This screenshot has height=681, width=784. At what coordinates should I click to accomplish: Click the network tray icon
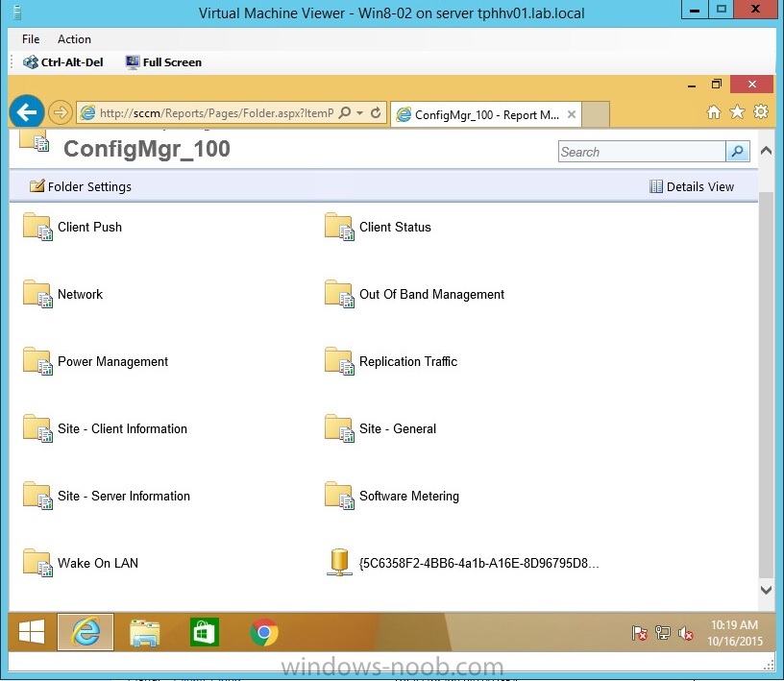[x=663, y=633]
